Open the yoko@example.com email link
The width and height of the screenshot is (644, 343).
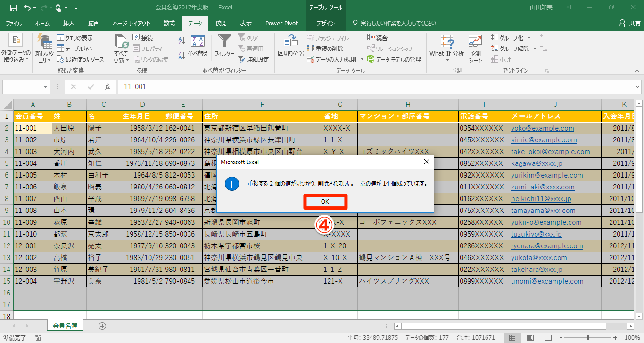pyautogui.click(x=543, y=128)
